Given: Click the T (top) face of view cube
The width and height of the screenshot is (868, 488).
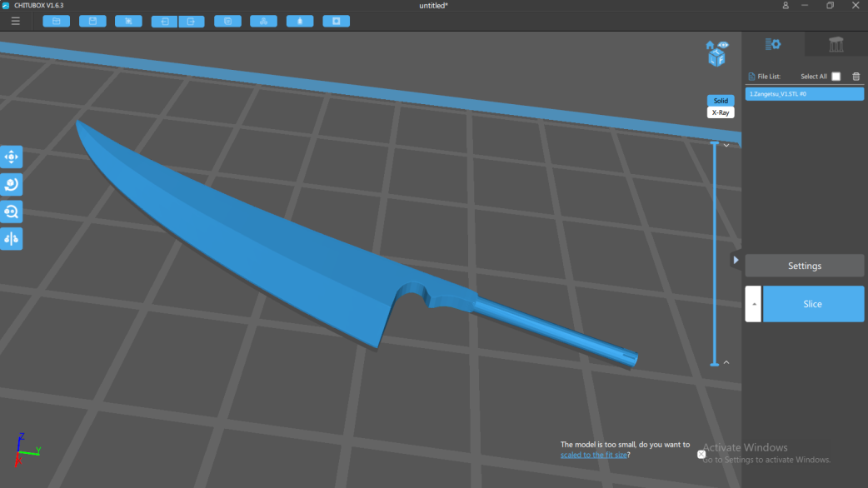Looking at the screenshot, I should (x=717, y=52).
